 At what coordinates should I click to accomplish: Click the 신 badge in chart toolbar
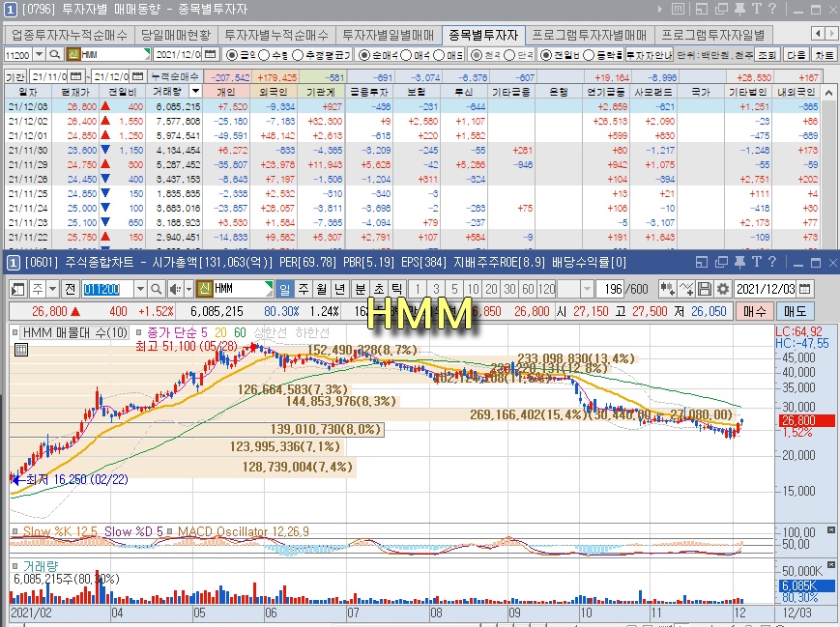[x=204, y=290]
